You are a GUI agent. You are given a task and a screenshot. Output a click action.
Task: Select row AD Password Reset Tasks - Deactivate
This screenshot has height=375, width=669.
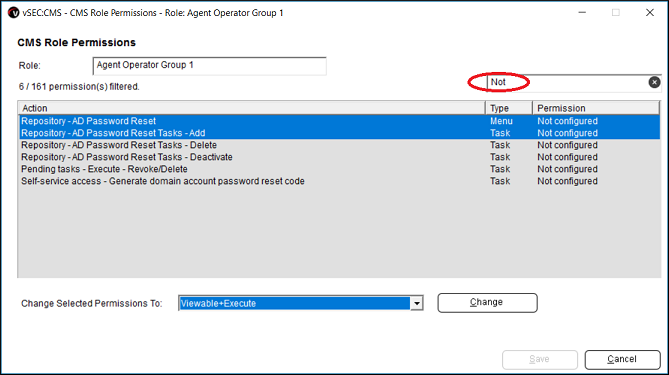[x=339, y=157]
